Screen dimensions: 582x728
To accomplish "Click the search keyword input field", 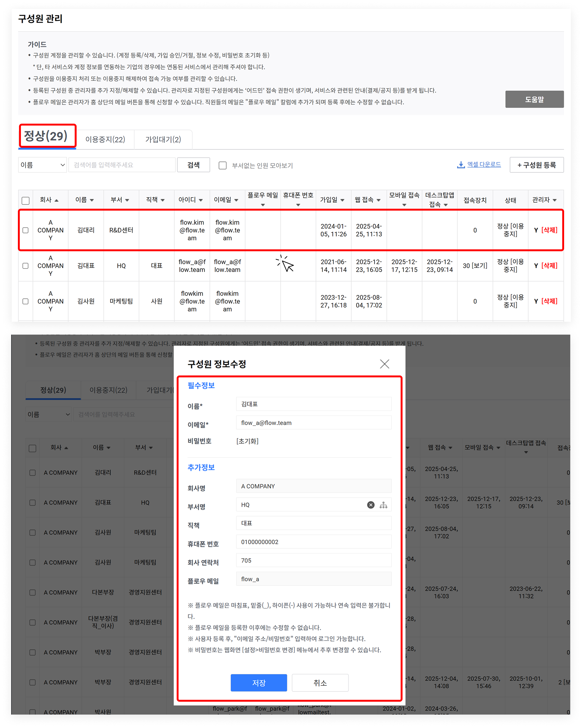I will coord(122,165).
